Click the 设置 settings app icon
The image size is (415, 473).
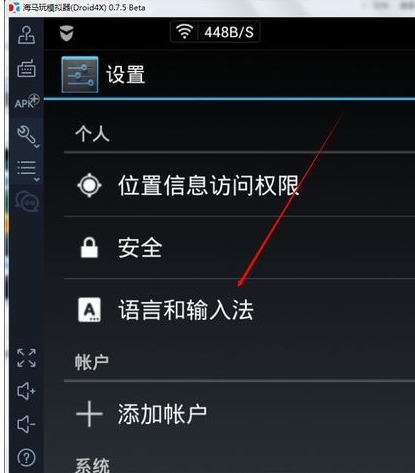coord(80,75)
